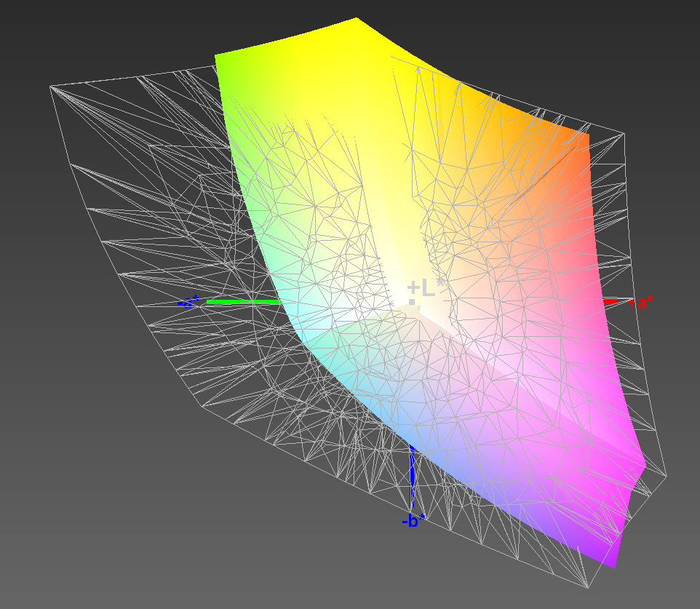This screenshot has height=609, width=700.
Task: Click the wireframe's top-left corner vertex
Action: click(x=50, y=87)
